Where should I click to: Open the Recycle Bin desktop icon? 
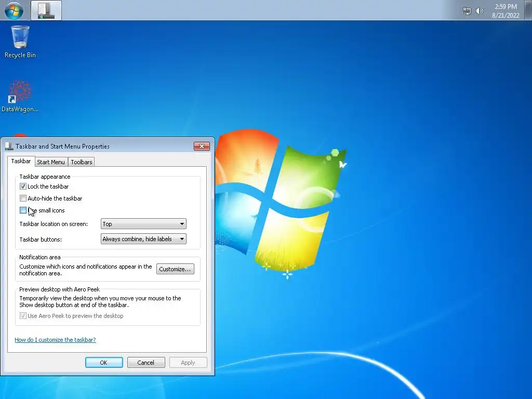(x=20, y=42)
